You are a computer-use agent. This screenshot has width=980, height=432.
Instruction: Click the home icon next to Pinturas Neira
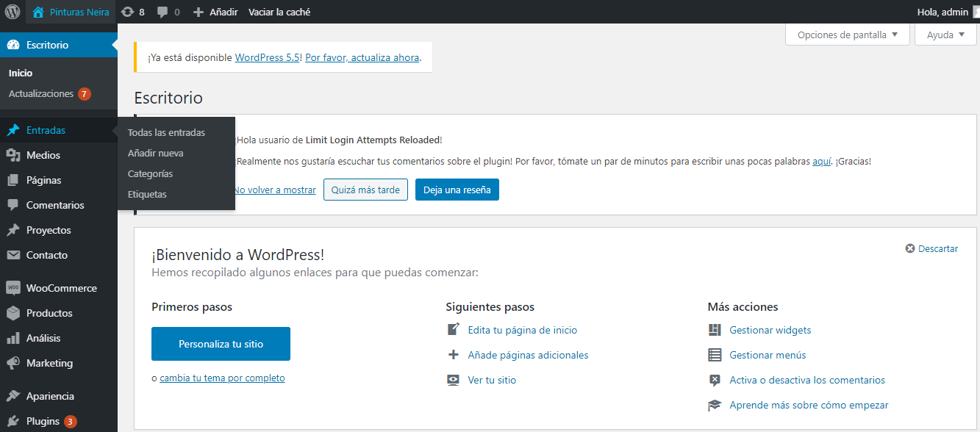38,12
